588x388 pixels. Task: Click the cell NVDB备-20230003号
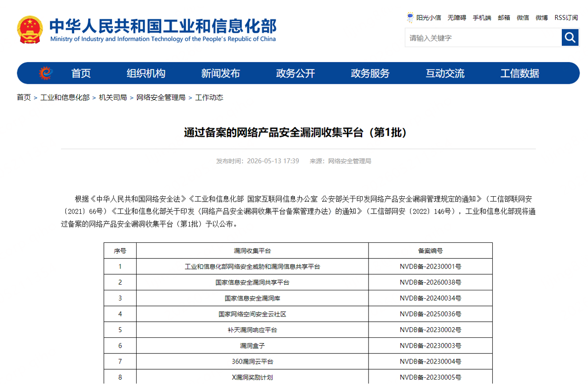coord(431,345)
